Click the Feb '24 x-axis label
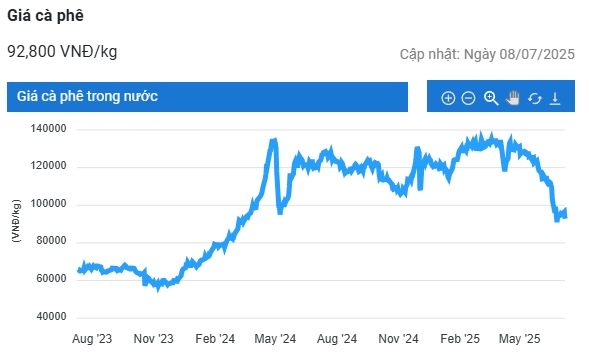The width and height of the screenshot is (589, 363). (x=215, y=339)
